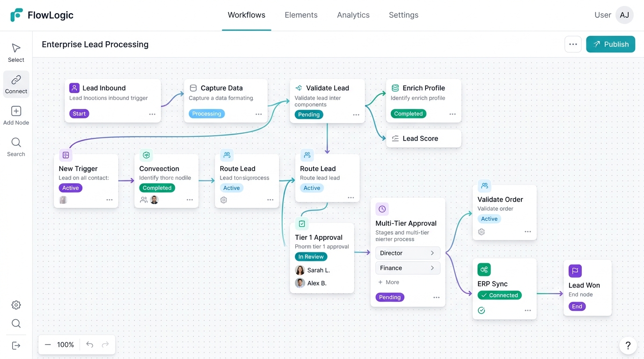This screenshot has height=359, width=644.
Task: Click the sidebar log out icon
Action: [x=16, y=345]
